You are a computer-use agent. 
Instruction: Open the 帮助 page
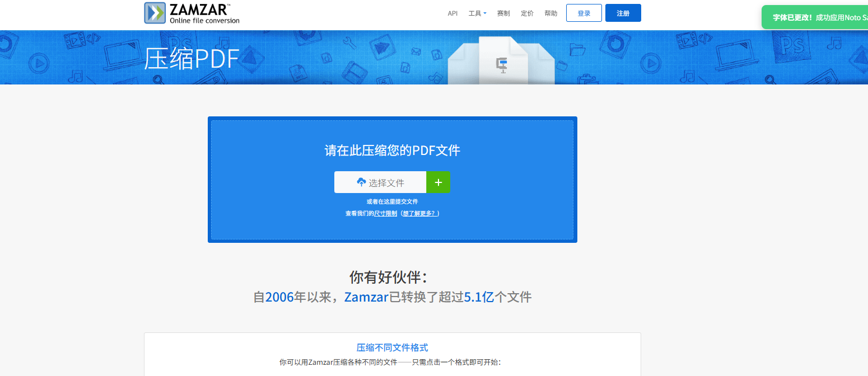point(550,13)
